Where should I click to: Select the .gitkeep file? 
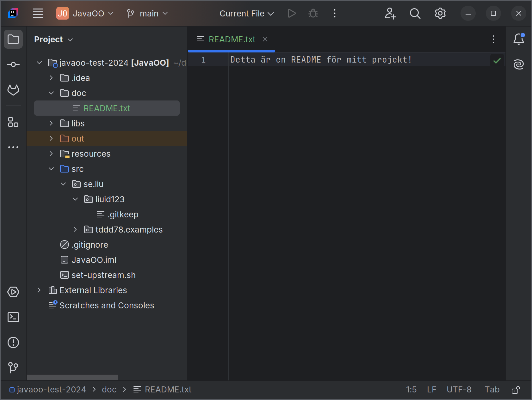[x=118, y=214]
